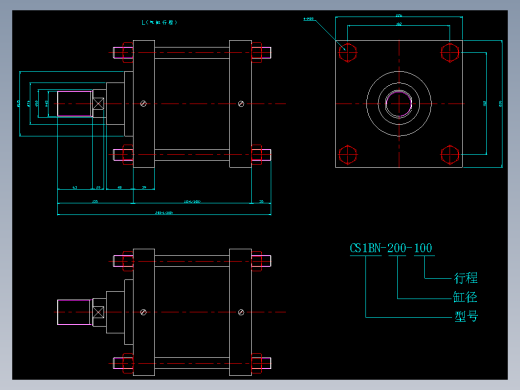Select the bottom-right hex bolt in the square end view
Image resolution: width=520 pixels, height=390 pixels.
pyautogui.click(x=450, y=155)
